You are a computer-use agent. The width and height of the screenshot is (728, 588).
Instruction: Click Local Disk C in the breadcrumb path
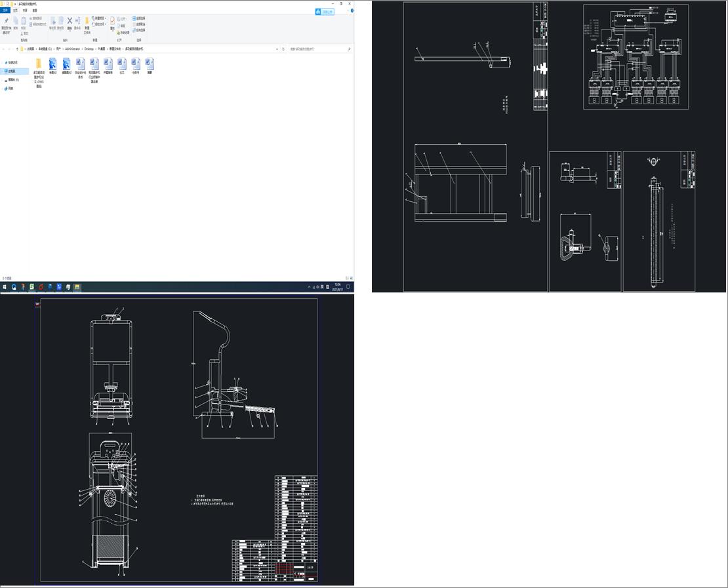[45, 49]
